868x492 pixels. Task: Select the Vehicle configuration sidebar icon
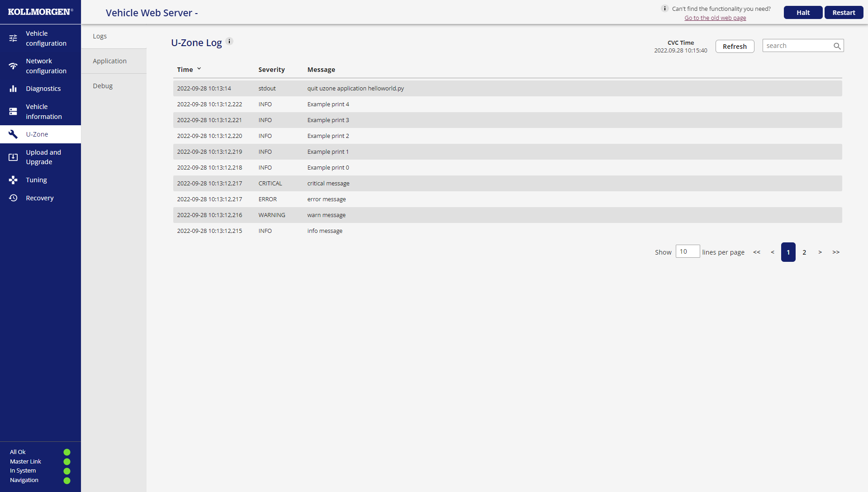[13, 38]
